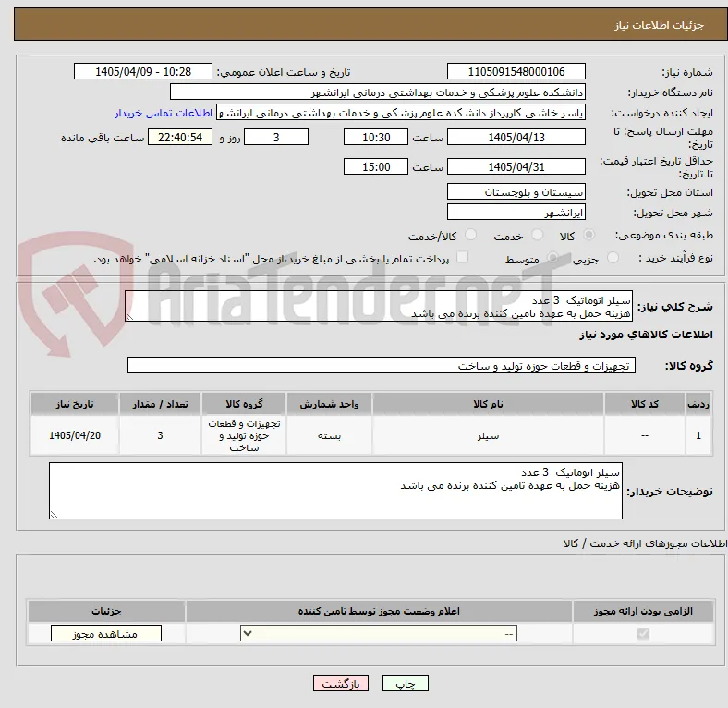Click the ایجاد کننده درخواست field
Screen dimensions: 728x708
click(x=401, y=113)
